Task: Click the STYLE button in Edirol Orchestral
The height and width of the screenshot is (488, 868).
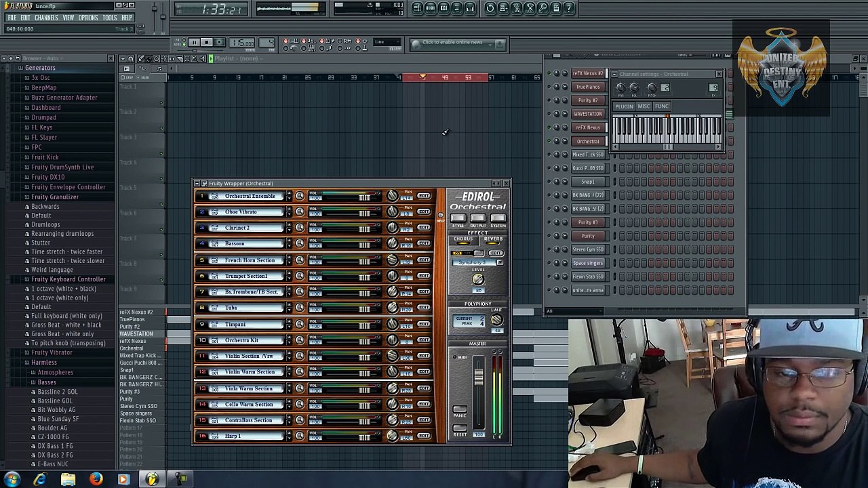Action: 458,220
